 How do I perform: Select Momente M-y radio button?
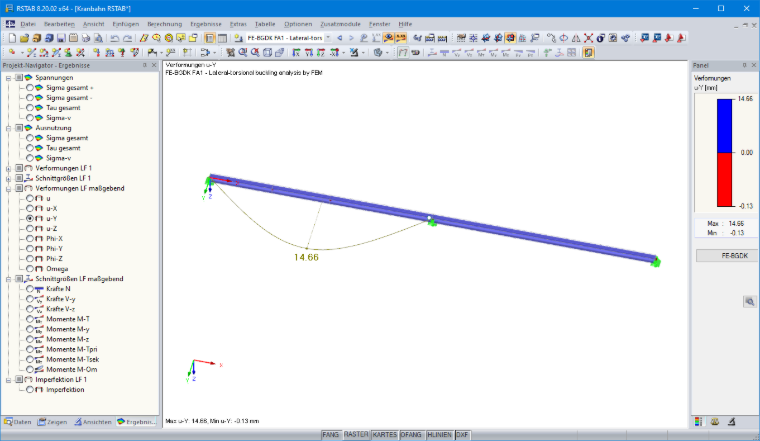click(x=30, y=329)
